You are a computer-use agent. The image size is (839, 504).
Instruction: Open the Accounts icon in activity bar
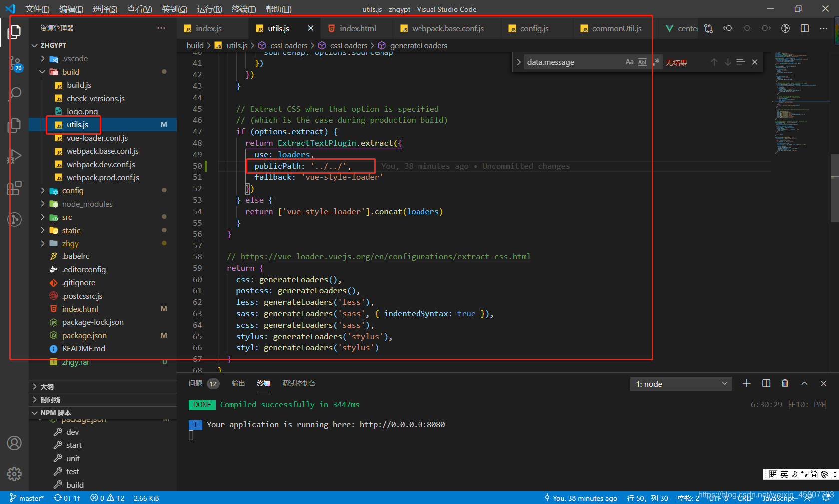[14, 443]
